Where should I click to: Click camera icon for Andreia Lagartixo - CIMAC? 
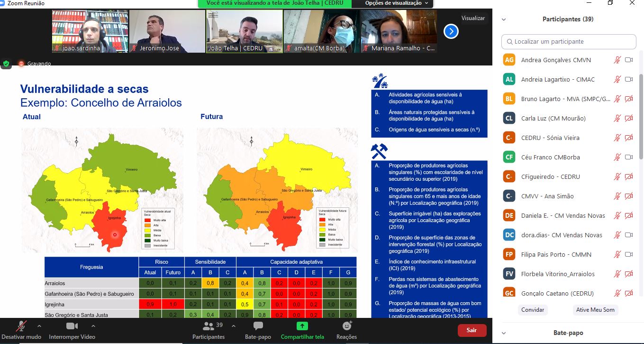pyautogui.click(x=629, y=79)
